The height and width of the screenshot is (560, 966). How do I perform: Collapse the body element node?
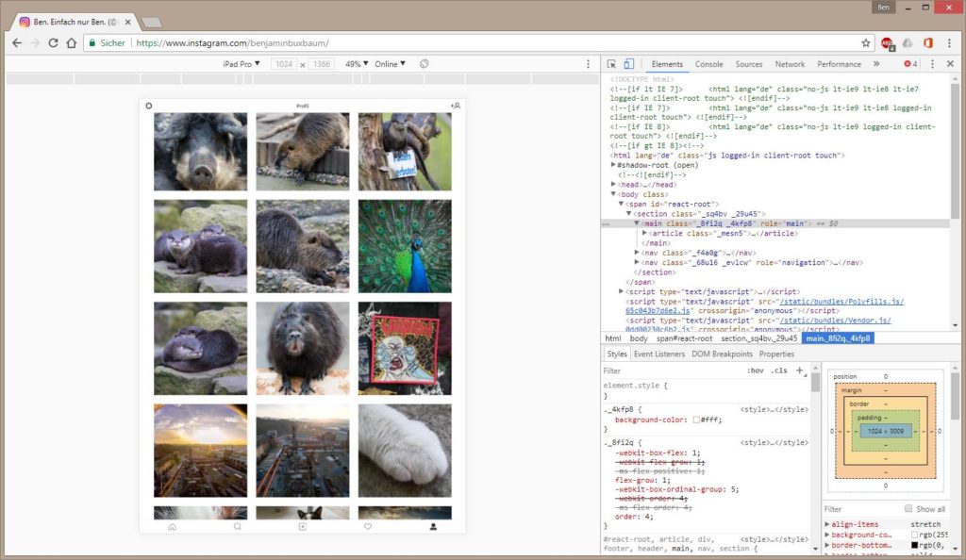pos(613,194)
